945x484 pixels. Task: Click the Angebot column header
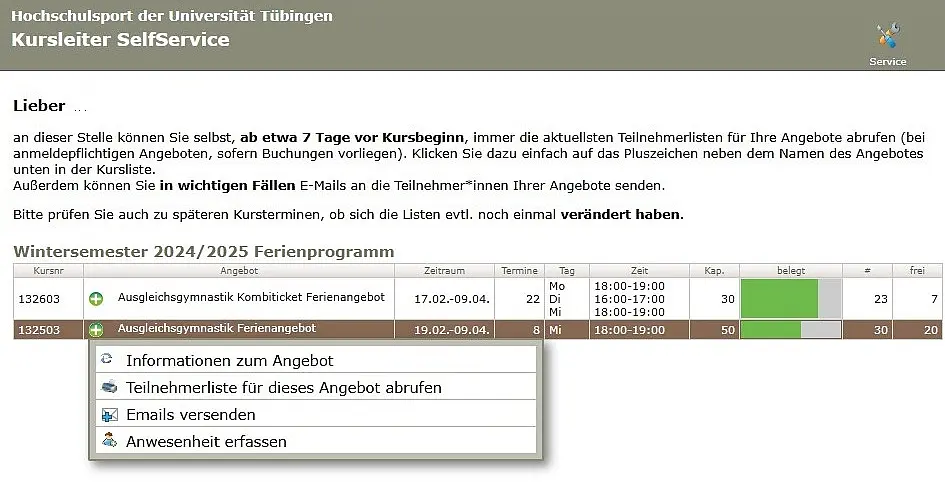[239, 271]
